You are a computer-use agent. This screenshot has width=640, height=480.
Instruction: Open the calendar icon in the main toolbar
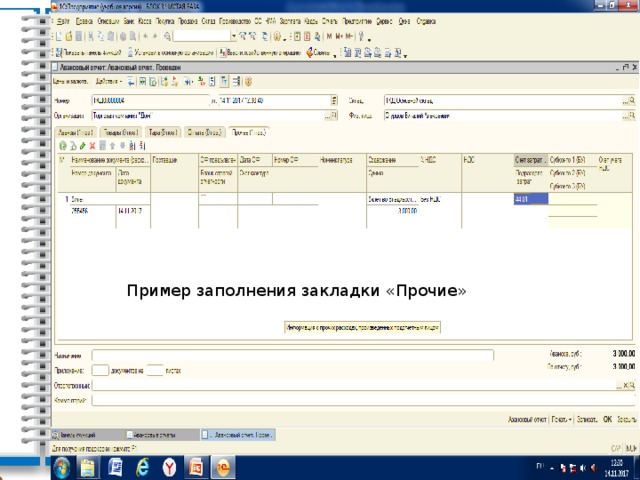click(x=307, y=37)
